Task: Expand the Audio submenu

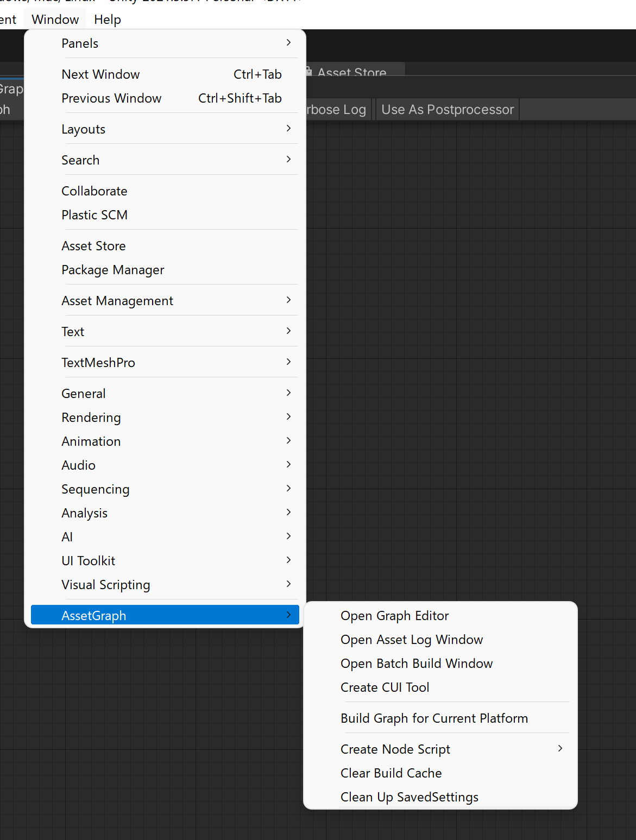Action: point(165,465)
